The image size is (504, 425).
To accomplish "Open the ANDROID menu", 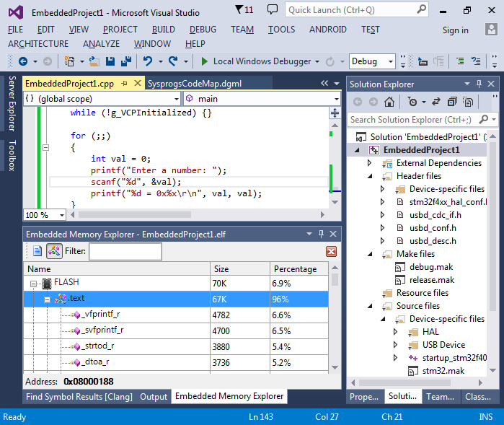I will 328,30.
